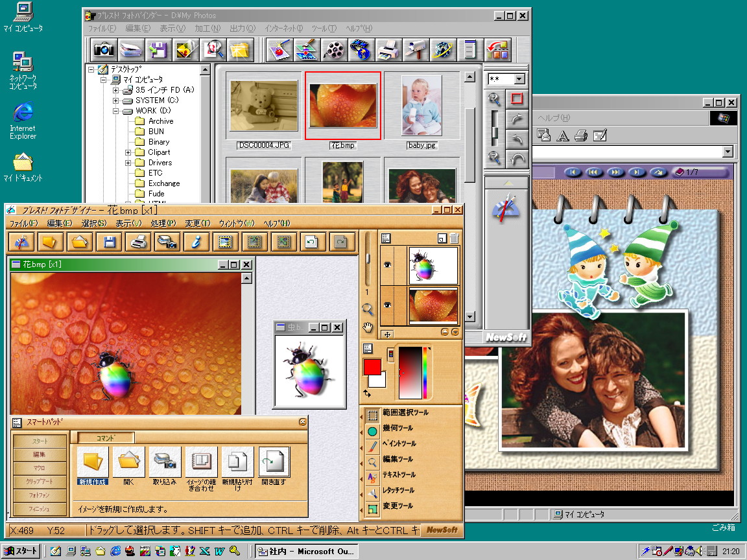The image size is (747, 560).
Task: Click the printer icon in Photo Binder toolbar
Action: [x=387, y=49]
